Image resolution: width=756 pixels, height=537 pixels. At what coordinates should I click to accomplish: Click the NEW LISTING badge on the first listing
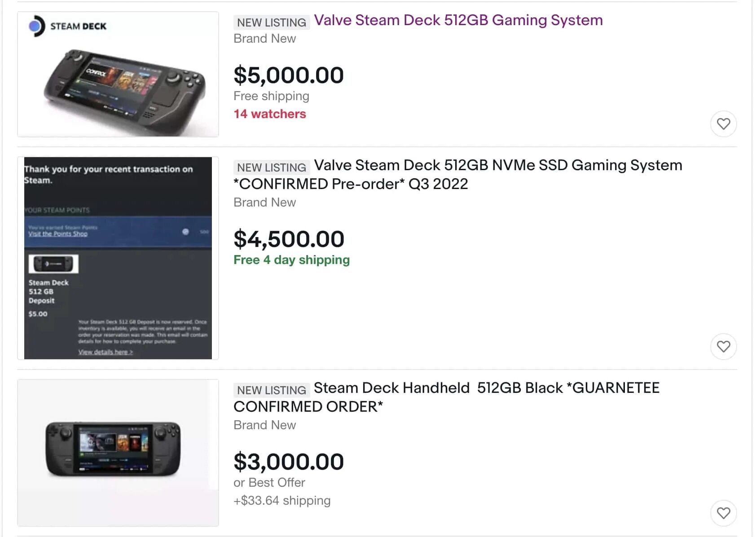point(271,22)
